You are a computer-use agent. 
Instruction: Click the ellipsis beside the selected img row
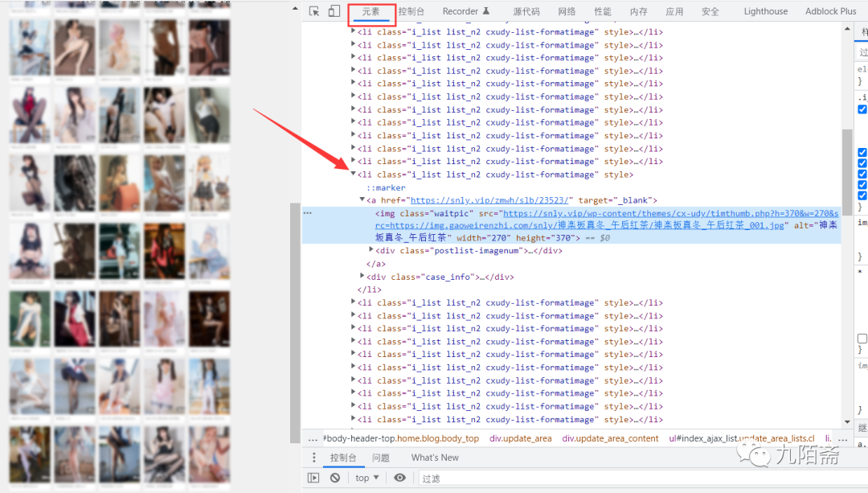[x=308, y=212]
